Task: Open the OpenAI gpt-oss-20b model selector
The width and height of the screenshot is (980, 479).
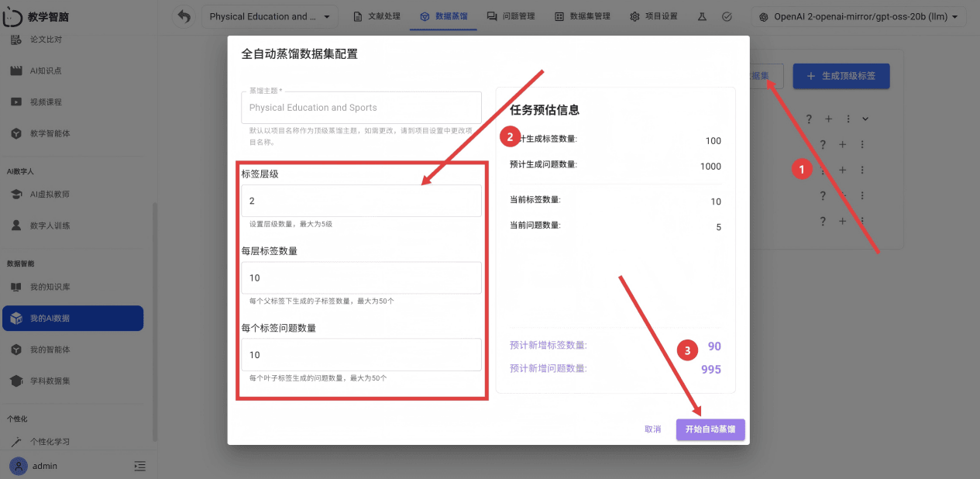Action: [x=858, y=16]
